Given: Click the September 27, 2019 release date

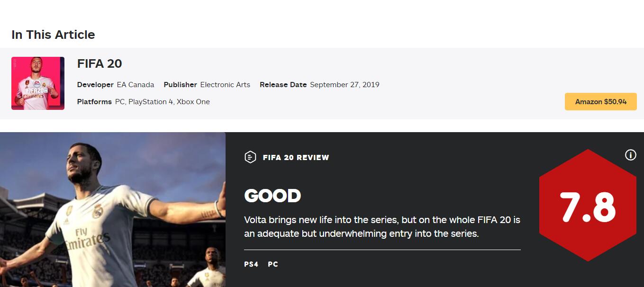Looking at the screenshot, I should [345, 85].
